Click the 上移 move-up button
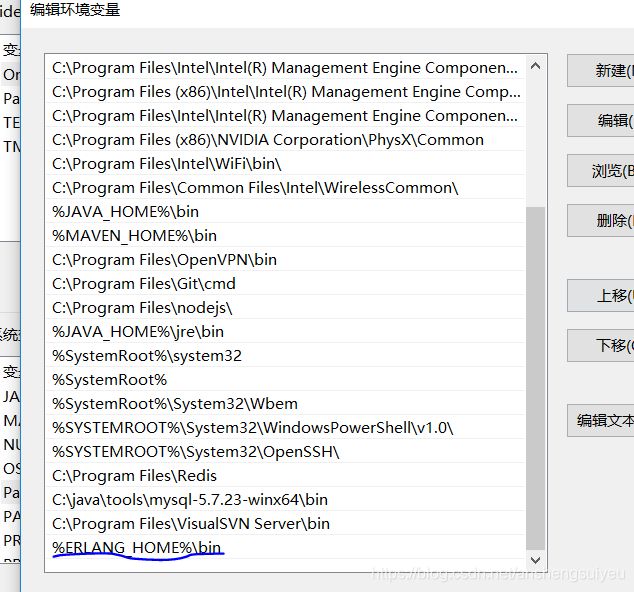The height and width of the screenshot is (592, 634). click(x=601, y=296)
